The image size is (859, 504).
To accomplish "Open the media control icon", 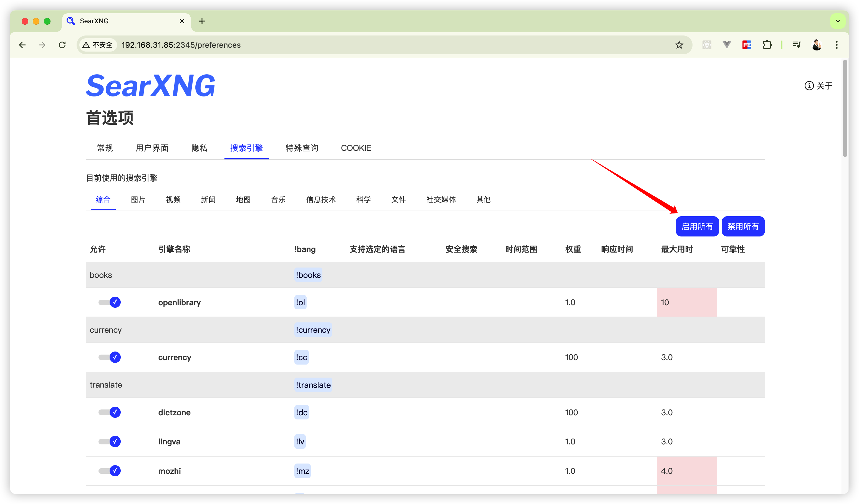I will [797, 45].
